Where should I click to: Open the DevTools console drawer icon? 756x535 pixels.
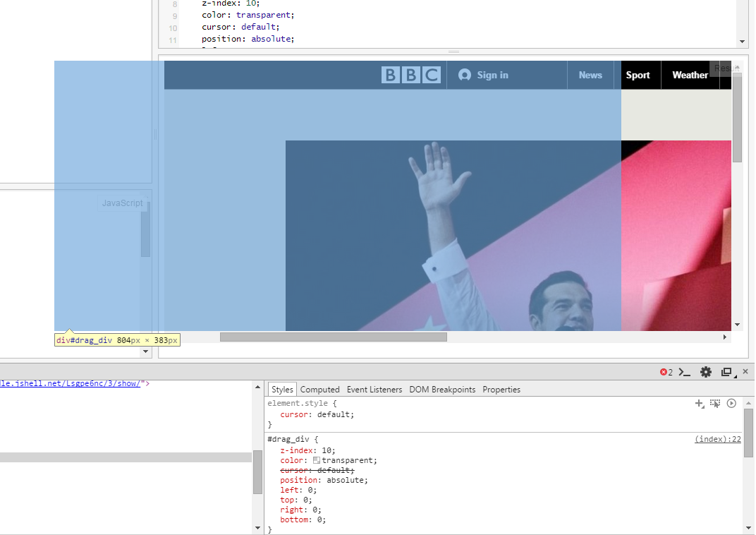click(x=684, y=372)
